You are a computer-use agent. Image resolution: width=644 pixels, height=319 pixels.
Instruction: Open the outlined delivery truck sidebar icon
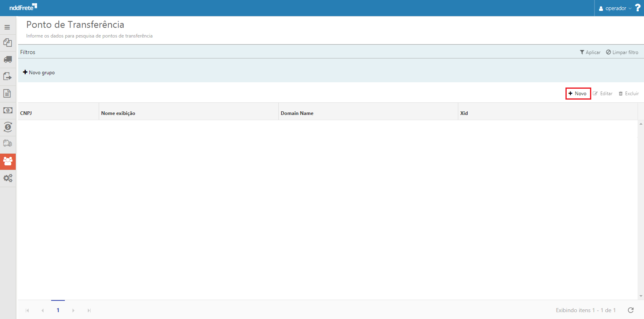coord(8,144)
